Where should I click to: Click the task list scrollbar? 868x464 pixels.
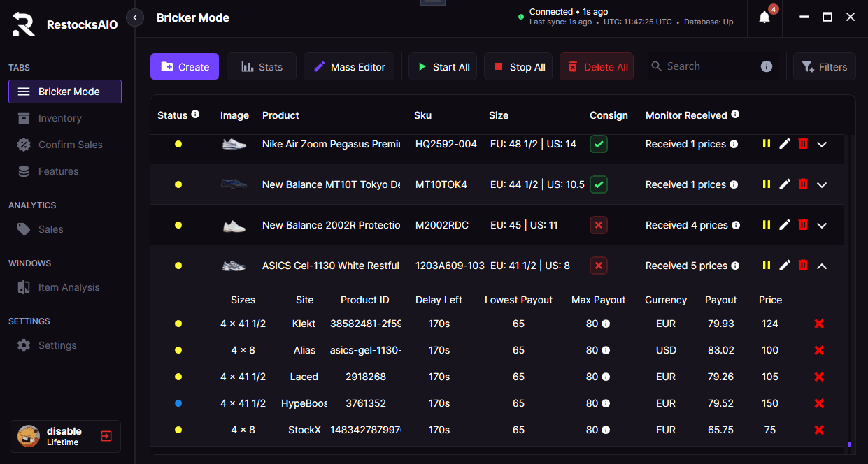pos(848,444)
